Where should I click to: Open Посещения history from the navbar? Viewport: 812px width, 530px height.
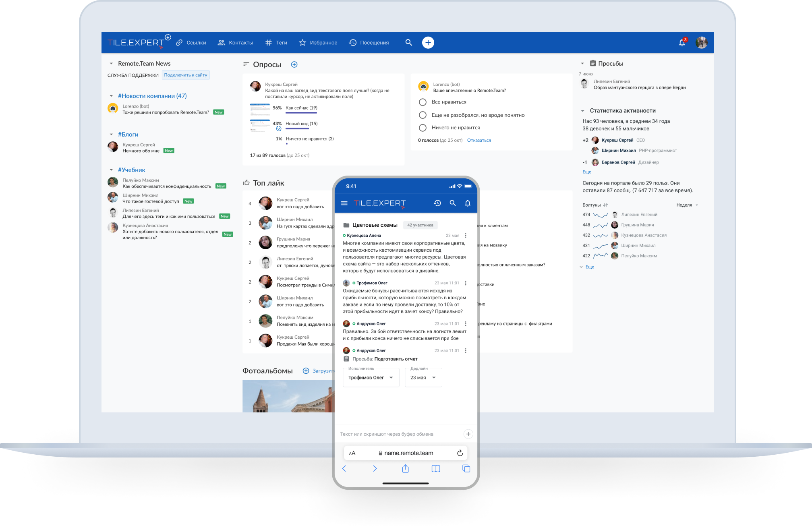pos(369,42)
